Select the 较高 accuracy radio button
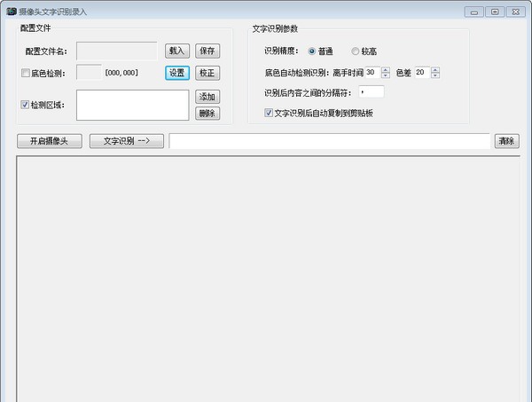Image resolution: width=532 pixels, height=402 pixels. click(356, 51)
